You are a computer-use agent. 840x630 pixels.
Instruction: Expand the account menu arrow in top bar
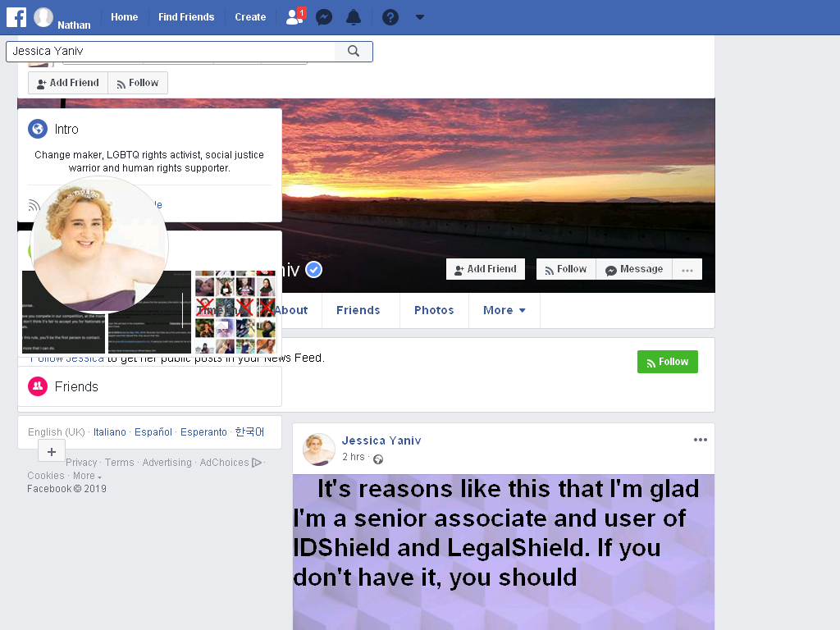(x=420, y=17)
